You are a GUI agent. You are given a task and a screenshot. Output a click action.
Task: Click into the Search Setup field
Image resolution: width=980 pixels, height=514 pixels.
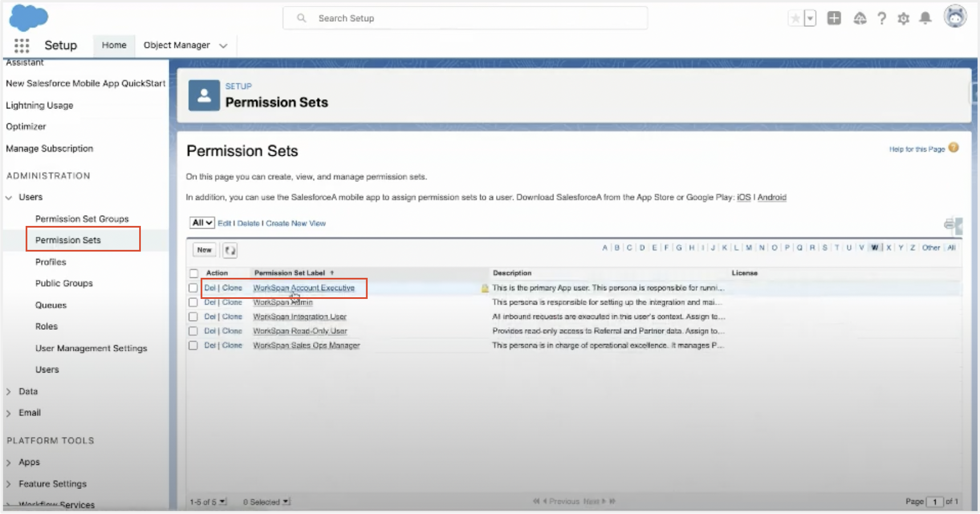pos(465,18)
